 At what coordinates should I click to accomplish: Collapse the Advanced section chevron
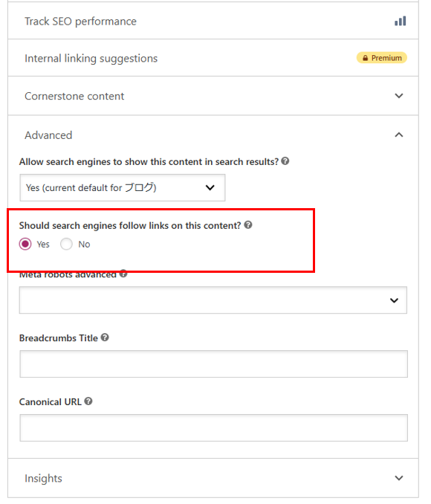coord(399,135)
